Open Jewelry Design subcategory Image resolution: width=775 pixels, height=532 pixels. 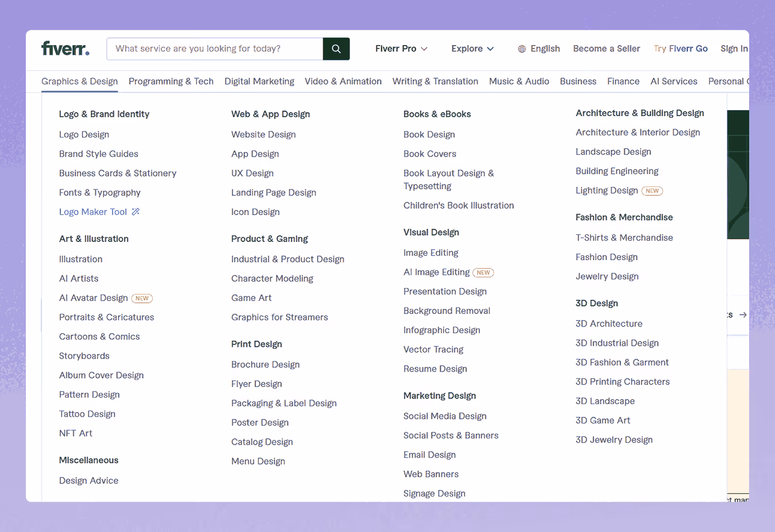(607, 276)
